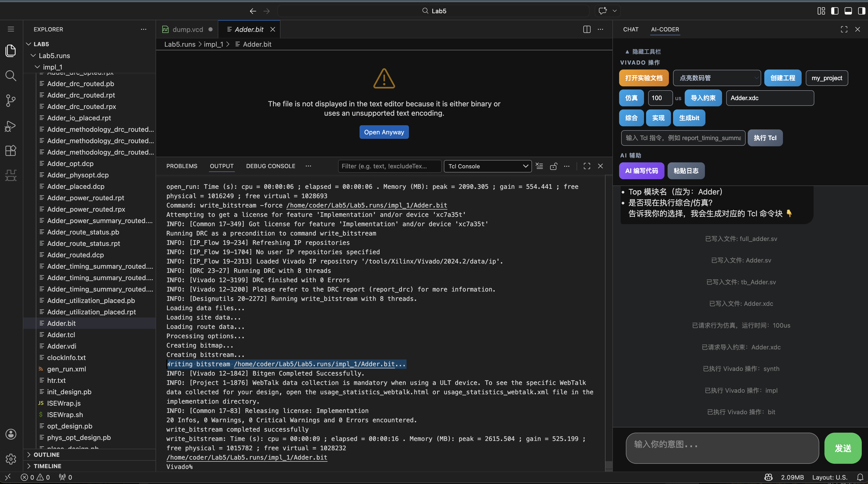
Task: Open the Run and Debug view
Action: click(10, 126)
